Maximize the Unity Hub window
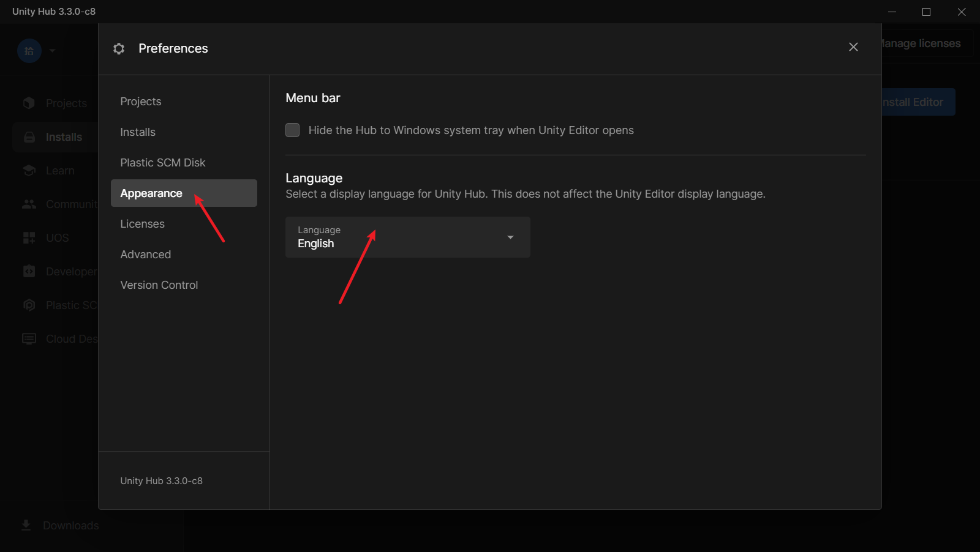This screenshot has height=552, width=980. point(926,12)
